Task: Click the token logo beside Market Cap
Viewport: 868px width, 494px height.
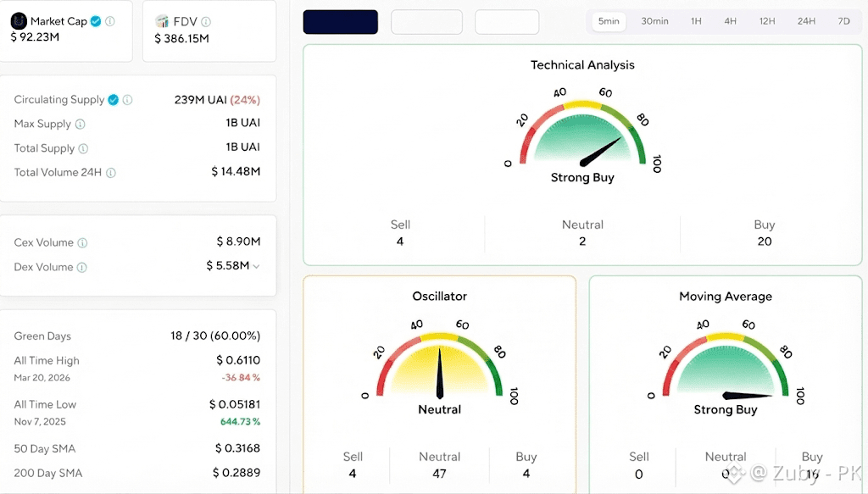Action: point(19,21)
